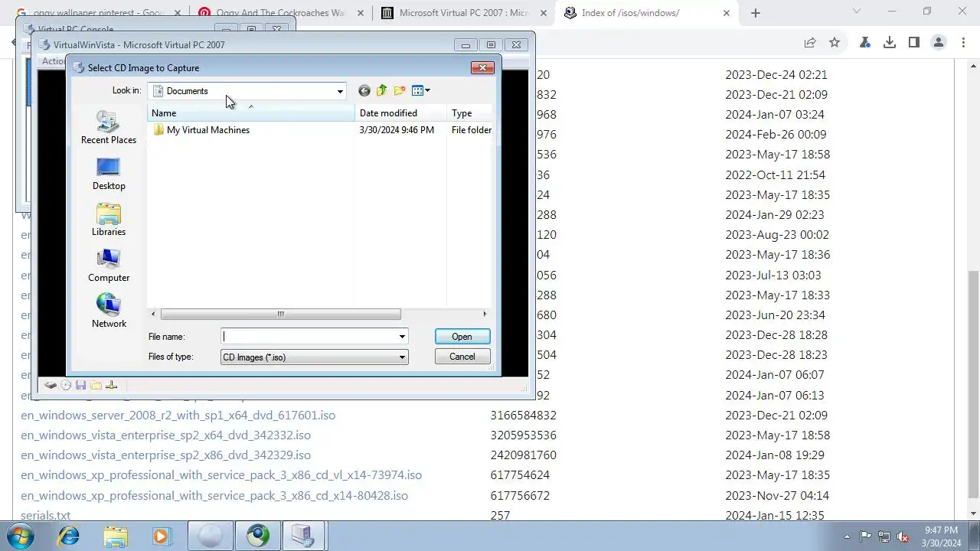Screen dimensions: 980x551
Task: Open Windows Explorer from the taskbar
Action: [x=116, y=536]
